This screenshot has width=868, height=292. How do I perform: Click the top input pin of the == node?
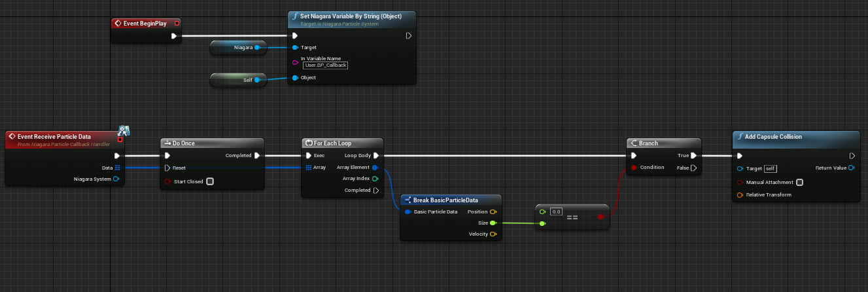pyautogui.click(x=542, y=211)
